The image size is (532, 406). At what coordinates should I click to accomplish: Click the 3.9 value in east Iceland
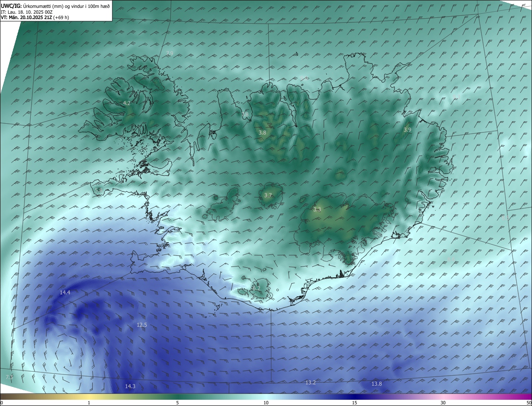407,130
